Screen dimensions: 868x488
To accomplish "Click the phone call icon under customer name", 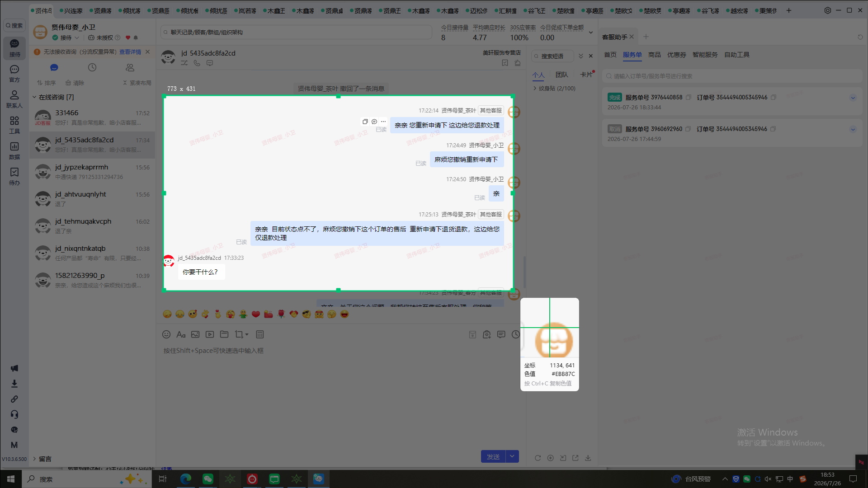I will click(197, 63).
